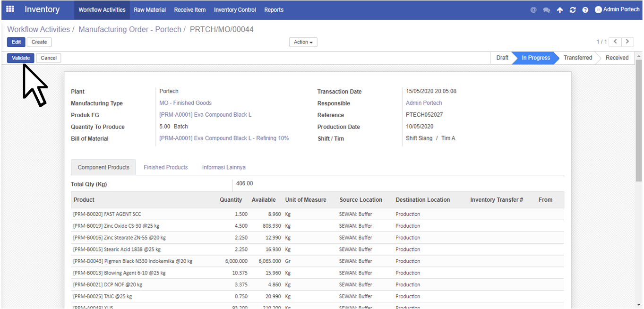
Task: Open the conversations chat icon
Action: click(x=547, y=10)
